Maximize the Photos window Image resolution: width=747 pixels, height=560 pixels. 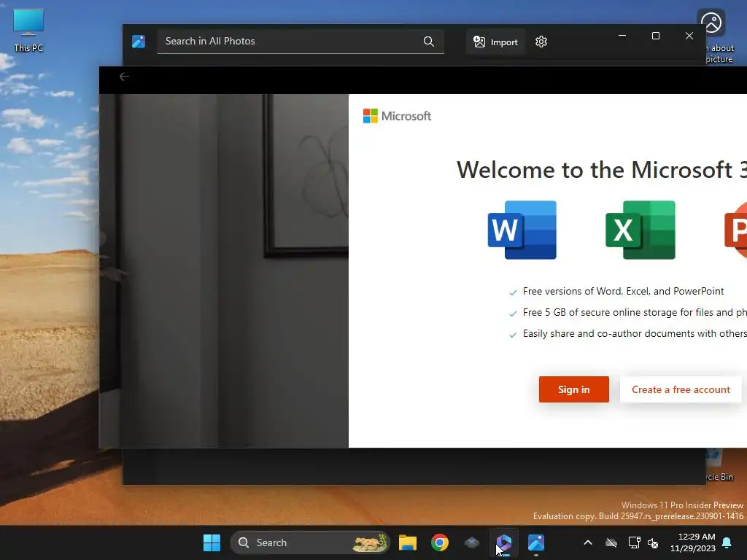(656, 36)
